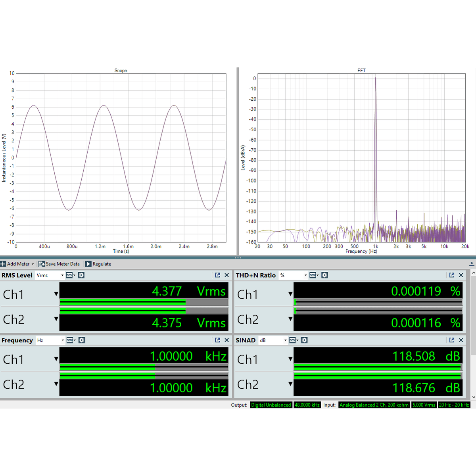Click SINAD Ch2 reading 118.676 dB
This screenshot has height=476, width=476.
click(x=426, y=388)
